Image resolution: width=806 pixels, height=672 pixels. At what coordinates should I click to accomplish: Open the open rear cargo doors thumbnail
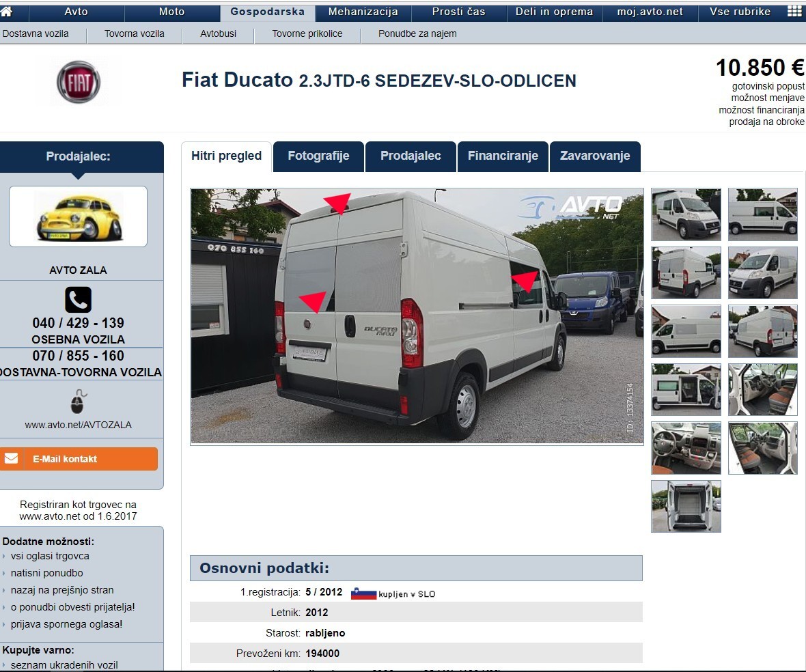[x=686, y=507]
